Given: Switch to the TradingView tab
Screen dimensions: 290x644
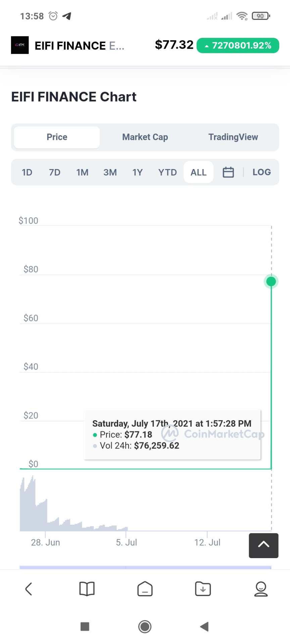Looking at the screenshot, I should pos(233,137).
